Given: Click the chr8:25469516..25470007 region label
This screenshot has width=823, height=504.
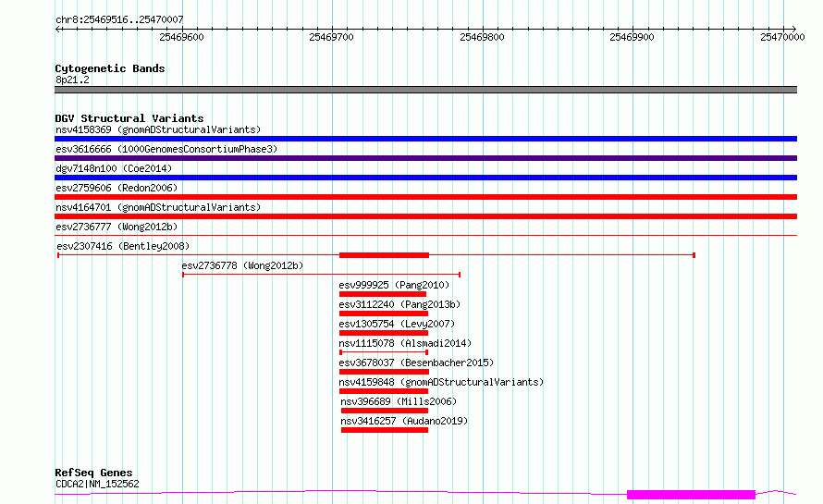Looking at the screenshot, I should [x=119, y=20].
